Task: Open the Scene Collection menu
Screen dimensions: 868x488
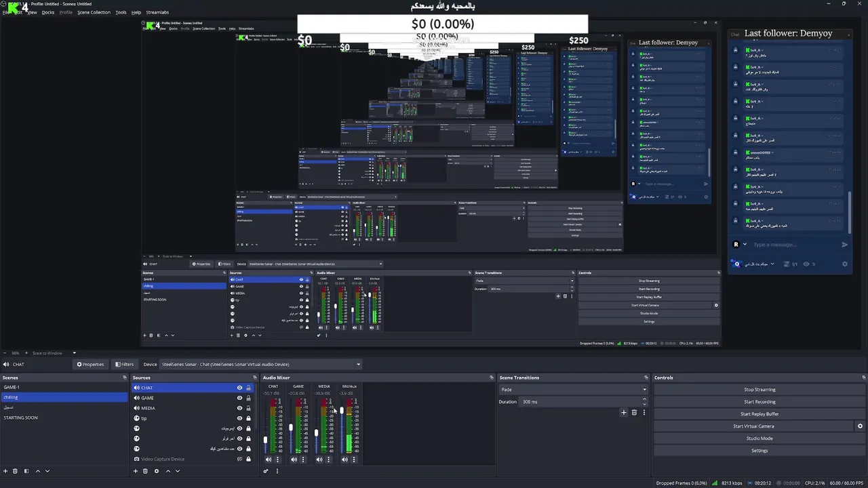Action: click(x=94, y=12)
